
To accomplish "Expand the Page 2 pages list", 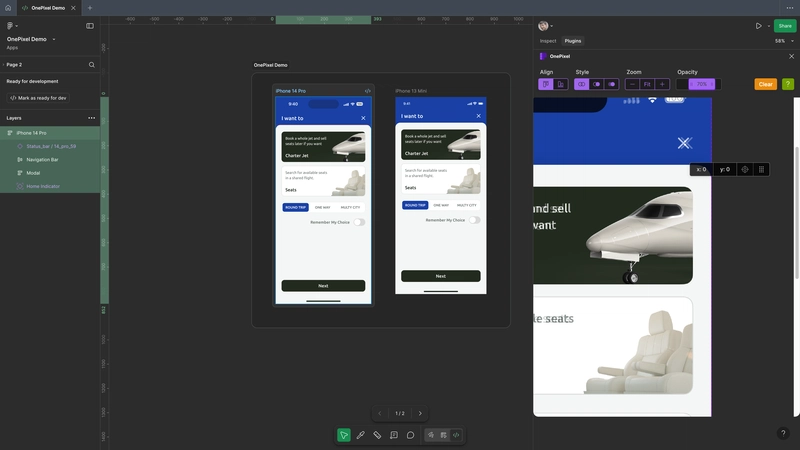I will click(x=3, y=64).
